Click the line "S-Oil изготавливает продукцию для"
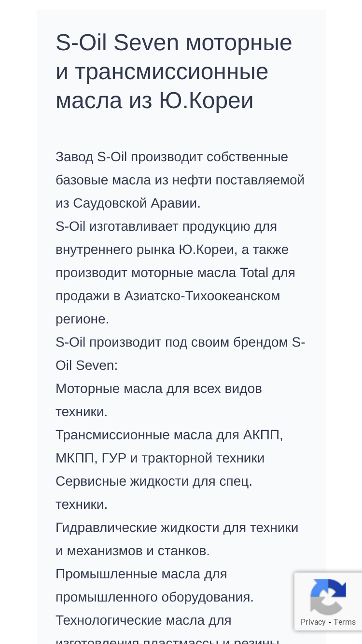Image resolution: width=362 pixels, height=644 pixels. (166, 226)
